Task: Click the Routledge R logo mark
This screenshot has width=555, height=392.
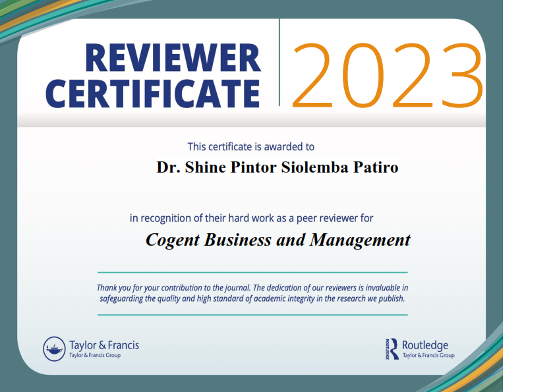Action: point(392,349)
